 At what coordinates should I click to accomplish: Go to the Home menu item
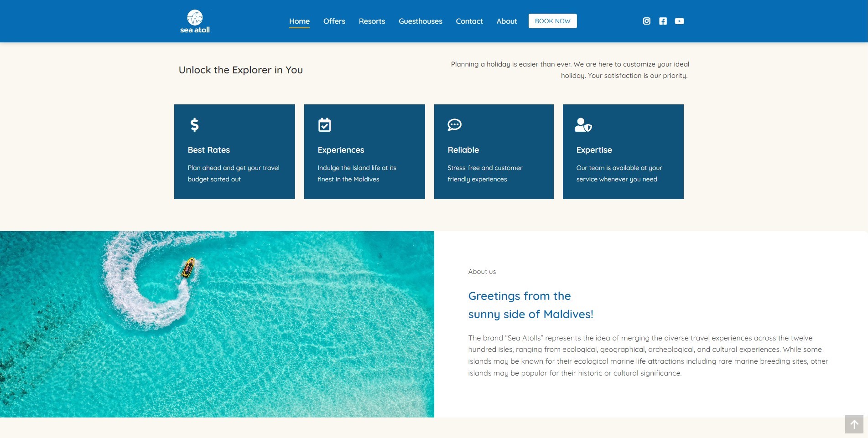(x=299, y=21)
